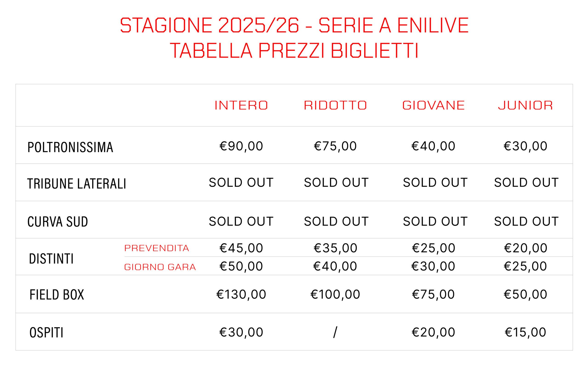This screenshot has width=588, height=367.
Task: Click SOLD OUT for Tribune Laterali Intero
Action: [x=241, y=183]
